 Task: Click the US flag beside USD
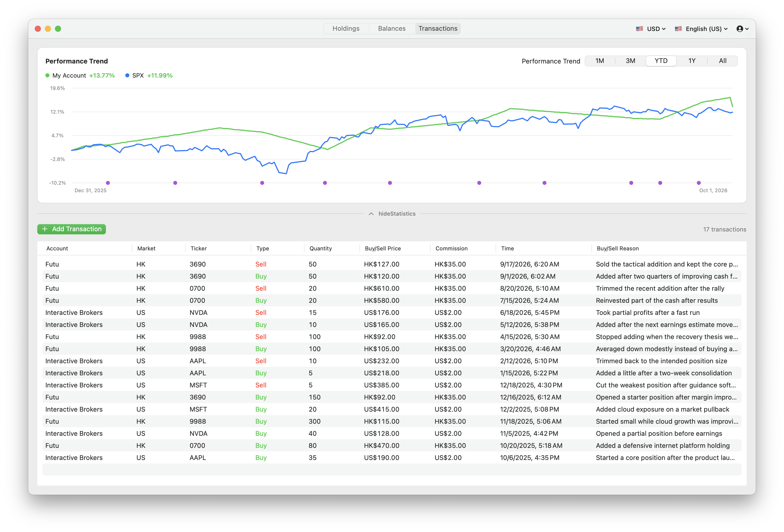(639, 29)
